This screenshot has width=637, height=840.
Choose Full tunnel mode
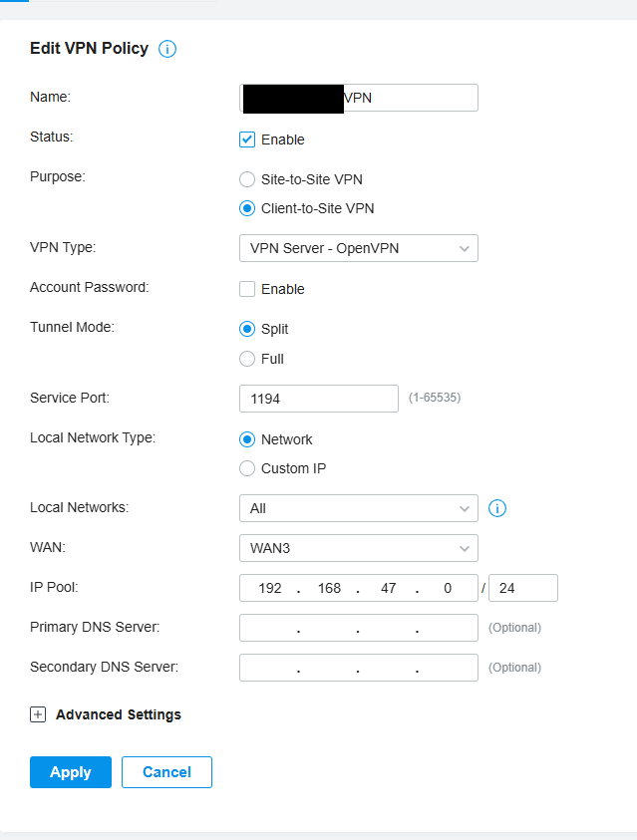pos(247,359)
